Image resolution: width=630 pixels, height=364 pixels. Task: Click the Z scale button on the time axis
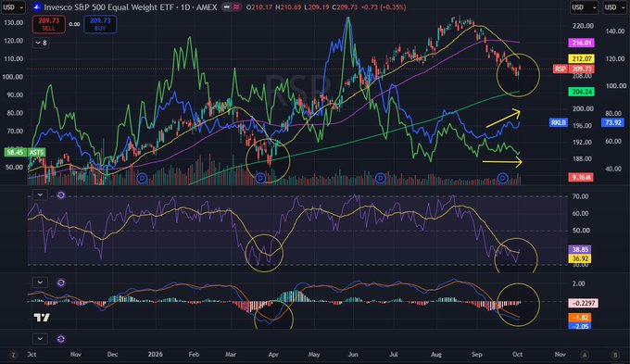14,355
